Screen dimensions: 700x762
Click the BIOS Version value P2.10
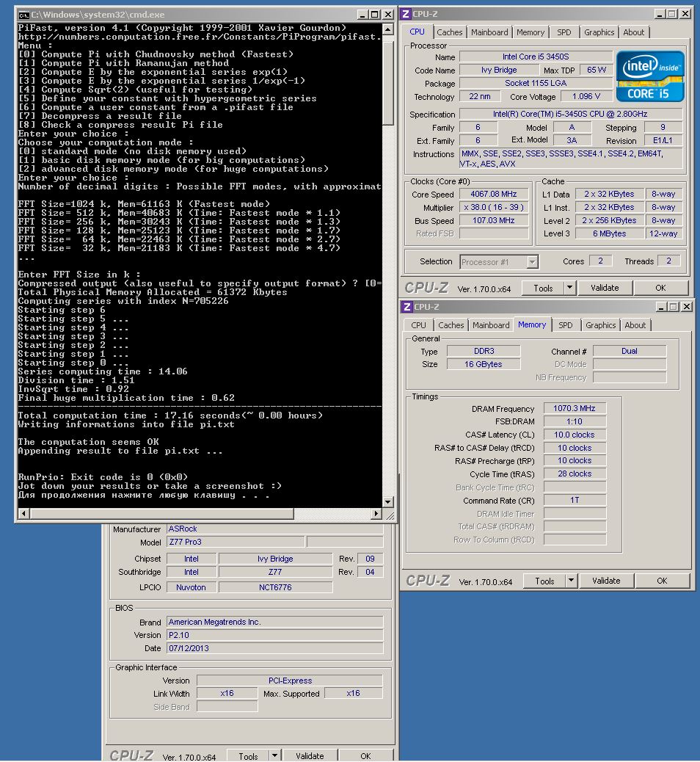(275, 635)
